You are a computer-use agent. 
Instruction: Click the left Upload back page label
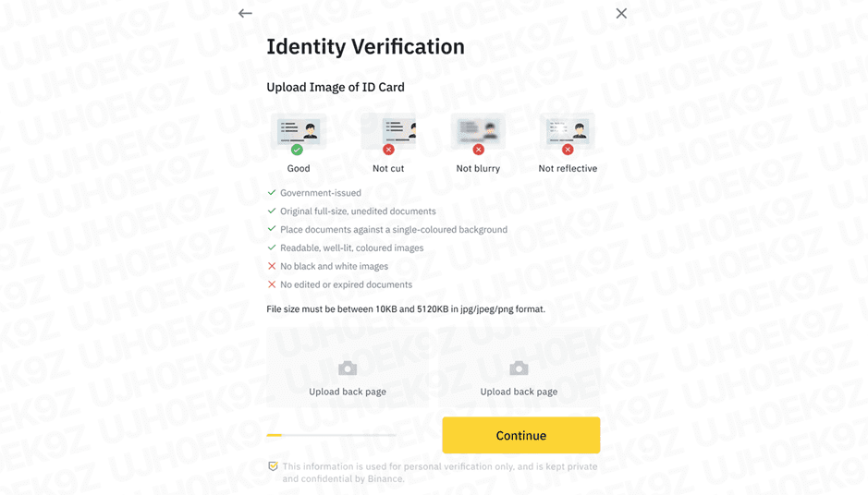(x=348, y=392)
